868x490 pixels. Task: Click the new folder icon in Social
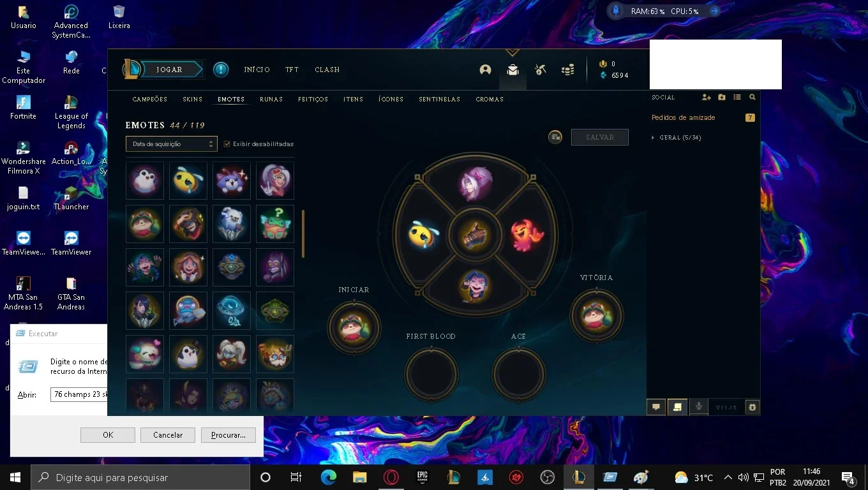coord(722,97)
